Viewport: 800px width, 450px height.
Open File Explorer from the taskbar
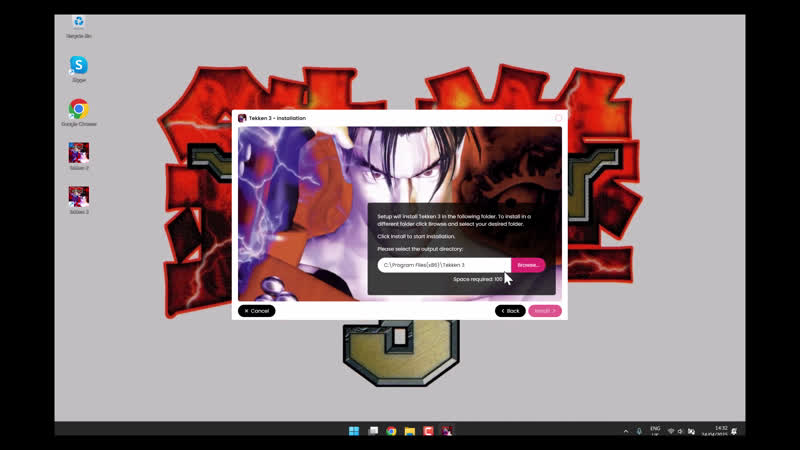click(x=410, y=431)
